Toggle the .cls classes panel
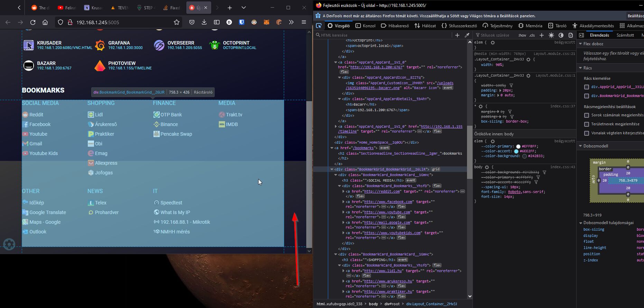This screenshot has height=308, width=644. (532, 35)
